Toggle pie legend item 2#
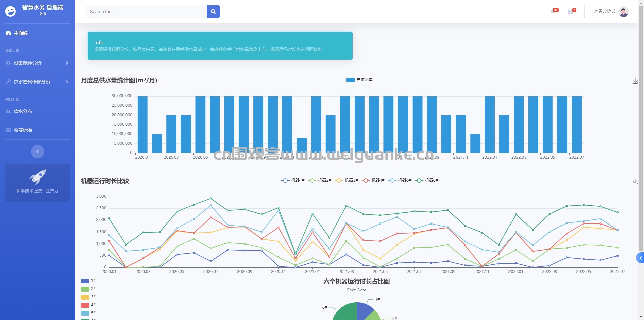This screenshot has width=644, height=320. pos(89,289)
